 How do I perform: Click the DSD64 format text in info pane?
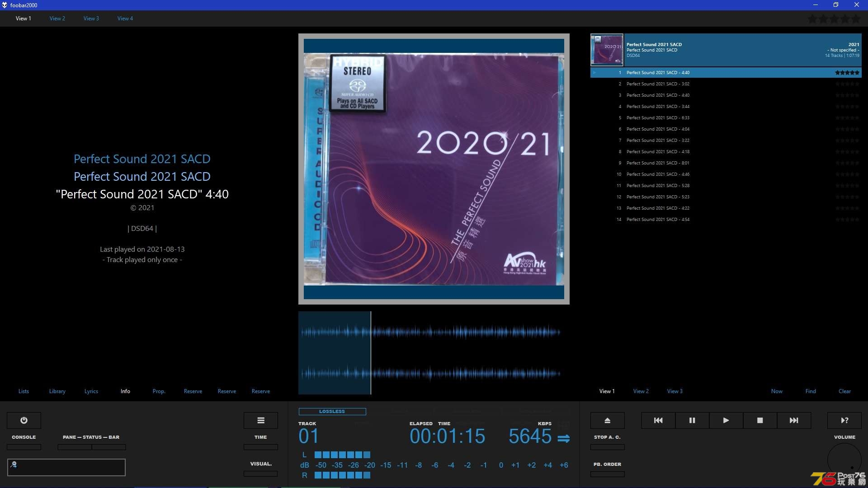point(142,229)
